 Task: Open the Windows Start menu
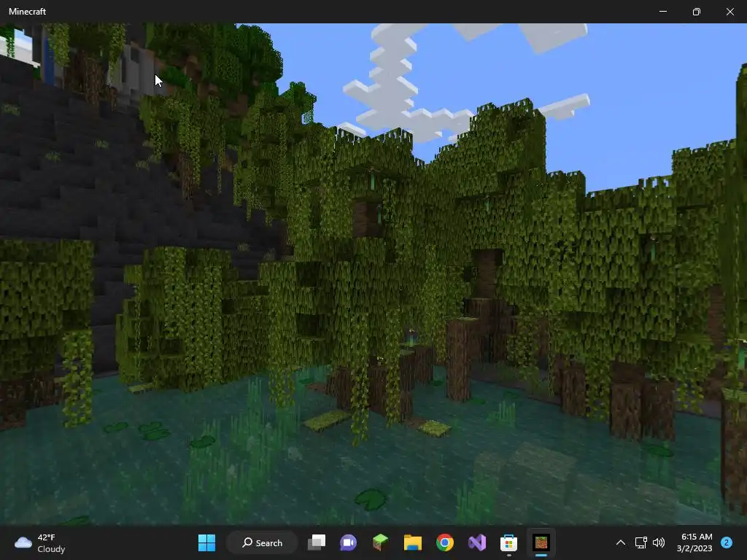pyautogui.click(x=206, y=542)
